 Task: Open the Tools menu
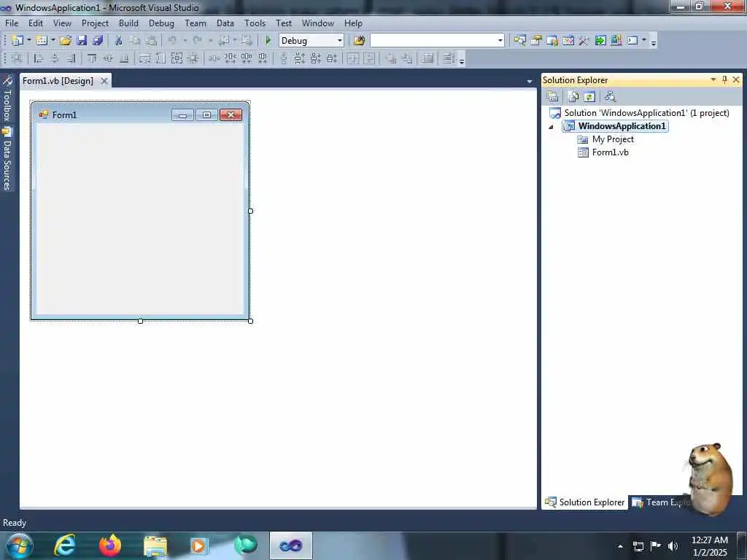click(x=255, y=23)
